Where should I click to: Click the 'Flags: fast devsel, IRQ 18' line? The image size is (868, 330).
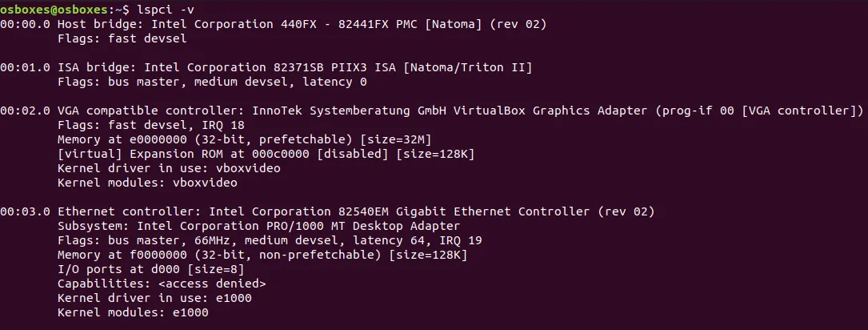(x=150, y=125)
